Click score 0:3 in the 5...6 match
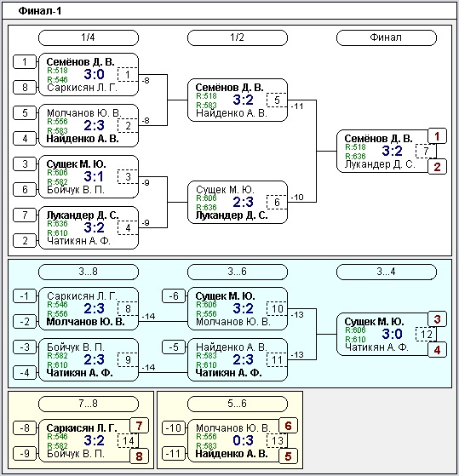This screenshot has height=476, width=459. point(243,440)
